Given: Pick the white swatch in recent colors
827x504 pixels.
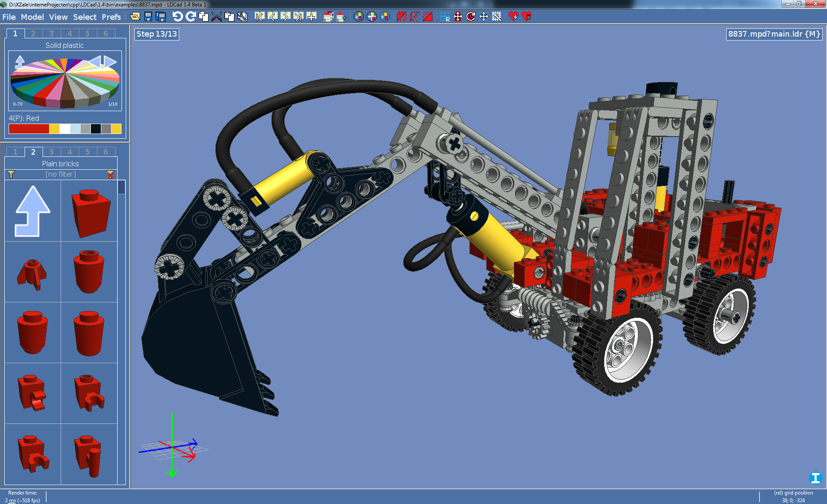Looking at the screenshot, I should click(65, 129).
